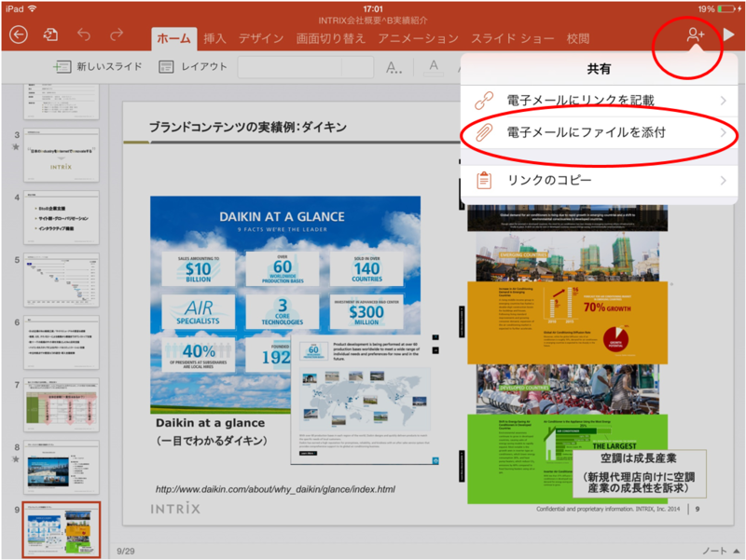This screenshot has height=560, width=746.
Task: Tap the clipboard copy icon
Action: 484,181
